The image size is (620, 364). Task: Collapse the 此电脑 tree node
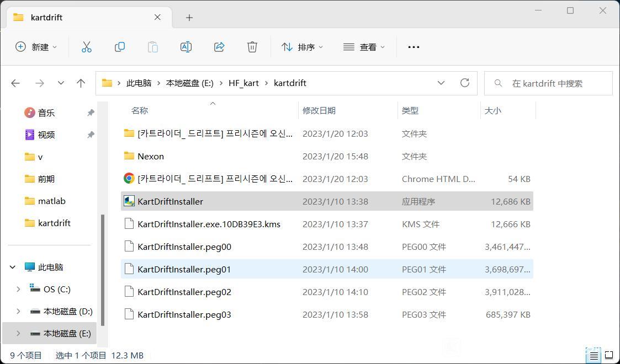point(13,267)
